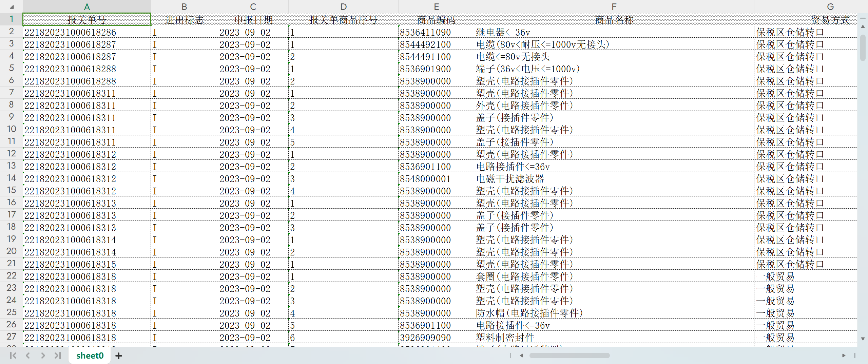Select cell 防水帽(电路接插件零件)
This screenshot has width=868, height=364.
614,313
